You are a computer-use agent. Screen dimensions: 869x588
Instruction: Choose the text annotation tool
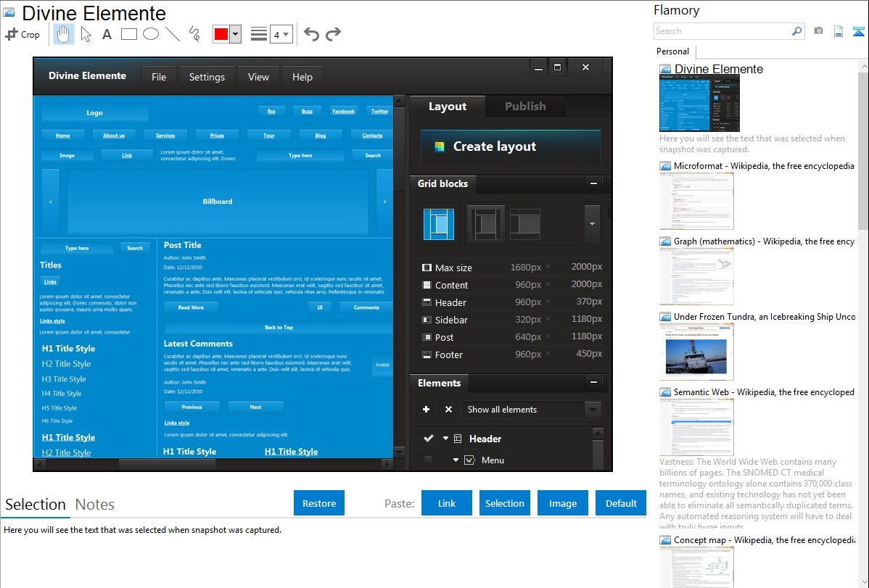point(107,34)
